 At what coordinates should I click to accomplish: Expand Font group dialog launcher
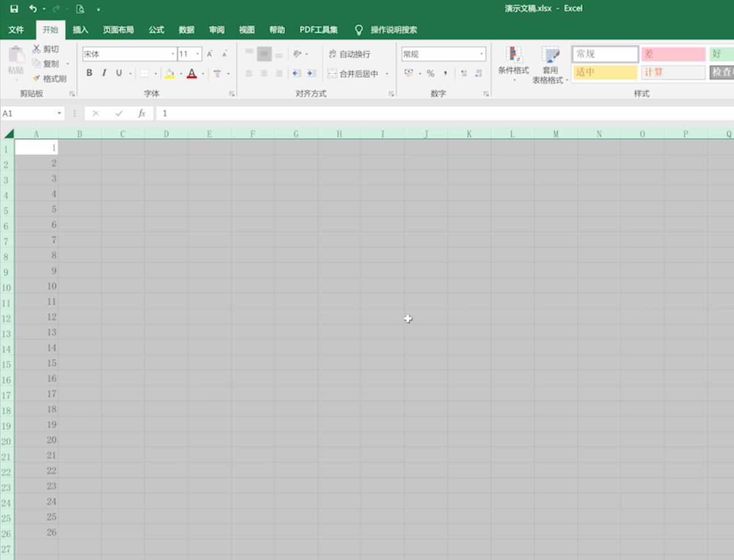pos(232,94)
